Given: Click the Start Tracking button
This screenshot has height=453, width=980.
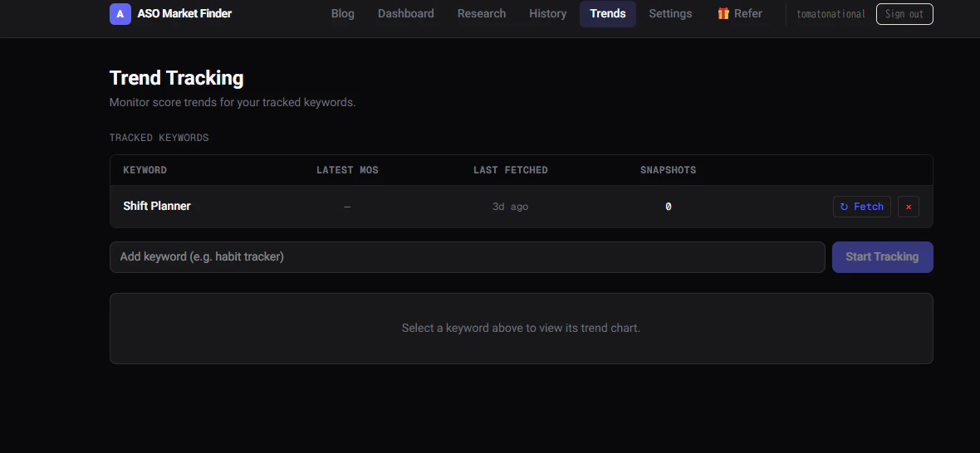Looking at the screenshot, I should tap(882, 257).
